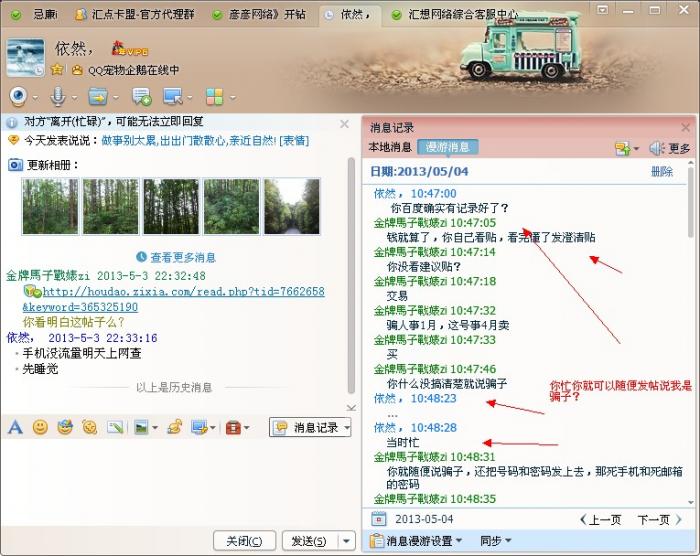The image size is (700, 556).
Task: Open applications grid icon
Action: click(215, 96)
